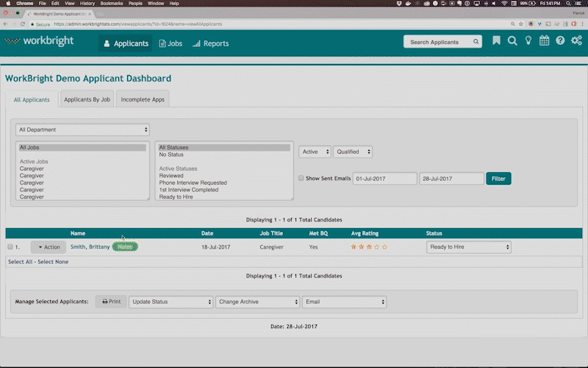Open the Applicants navigation item
This screenshot has width=588, height=368.
[x=126, y=43]
